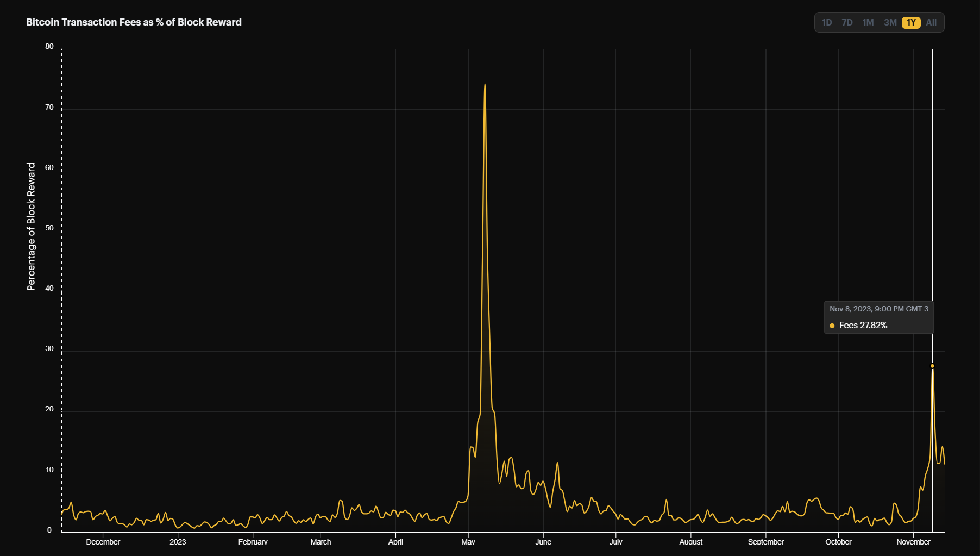Click the February x-axis label
The image size is (980, 556).
(x=253, y=542)
